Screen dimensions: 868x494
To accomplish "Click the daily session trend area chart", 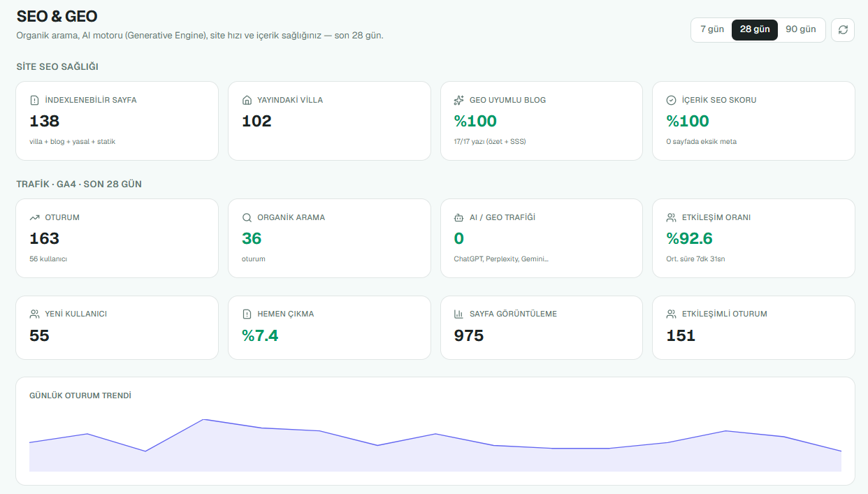I will pyautogui.click(x=435, y=445).
